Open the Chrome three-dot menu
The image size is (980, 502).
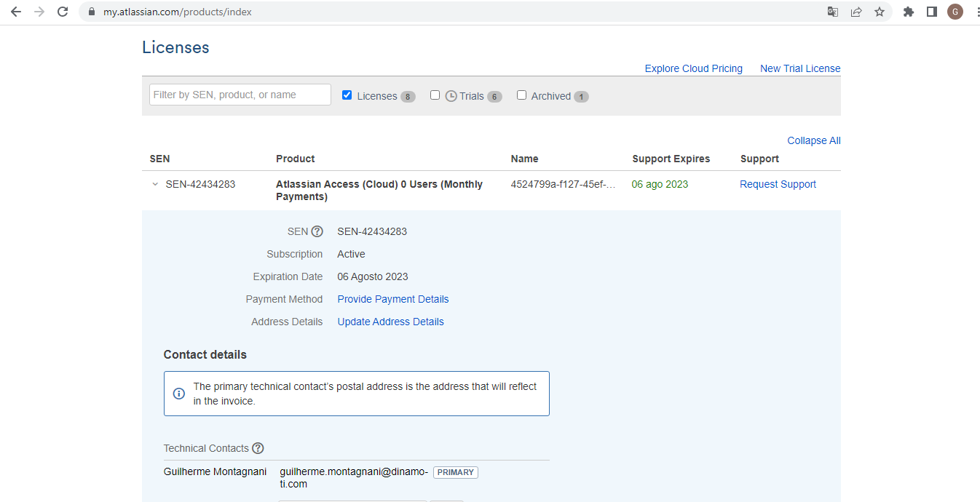coord(977,12)
